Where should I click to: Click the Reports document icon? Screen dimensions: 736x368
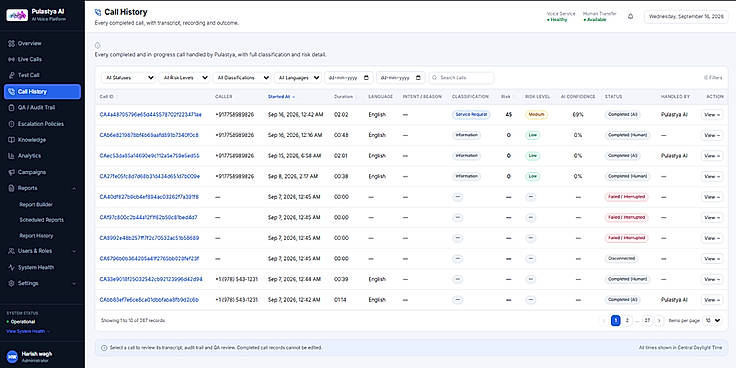click(x=12, y=188)
